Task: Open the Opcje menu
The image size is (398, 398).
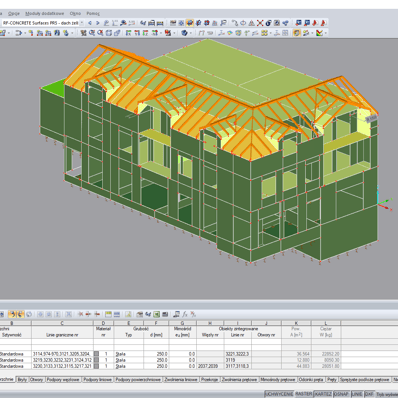Action: [x=14, y=14]
